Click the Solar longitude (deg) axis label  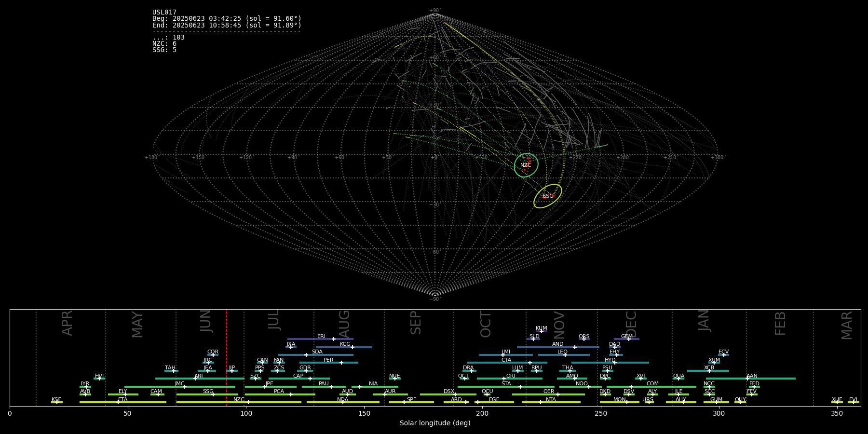[435, 423]
